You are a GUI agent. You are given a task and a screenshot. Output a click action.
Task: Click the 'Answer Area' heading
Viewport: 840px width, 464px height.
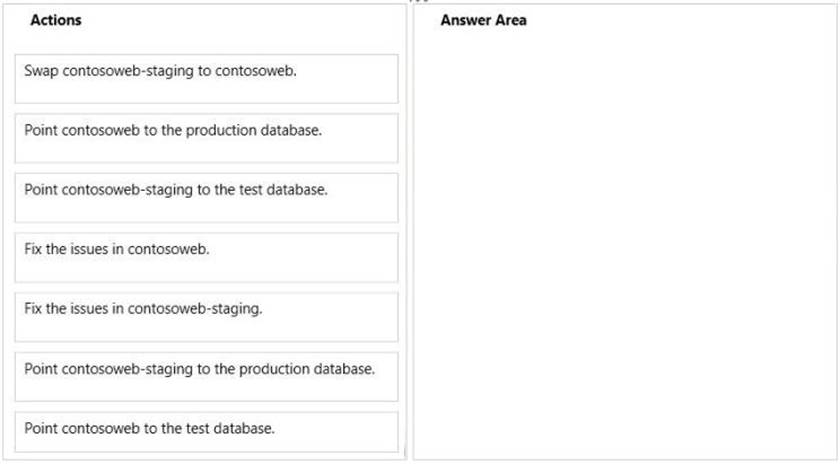point(483,20)
